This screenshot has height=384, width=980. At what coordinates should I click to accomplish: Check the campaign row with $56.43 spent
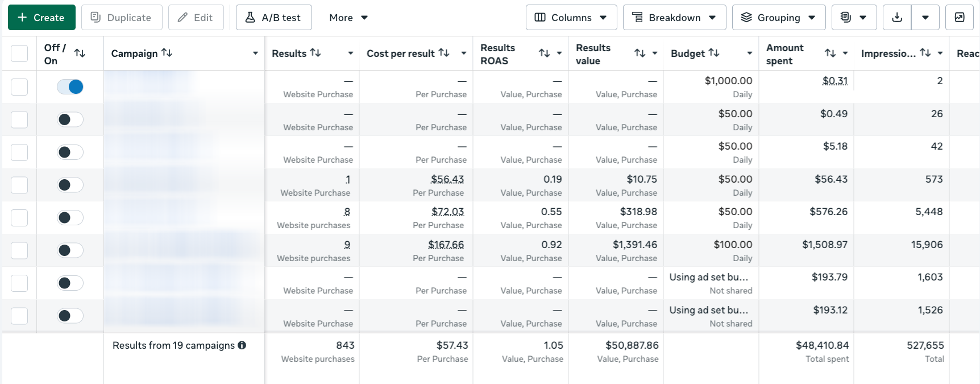[19, 185]
